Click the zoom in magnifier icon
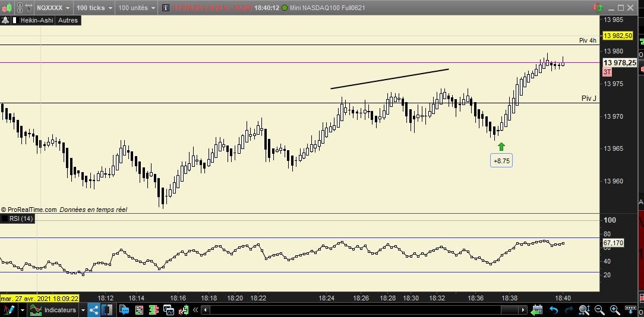 coord(615,310)
